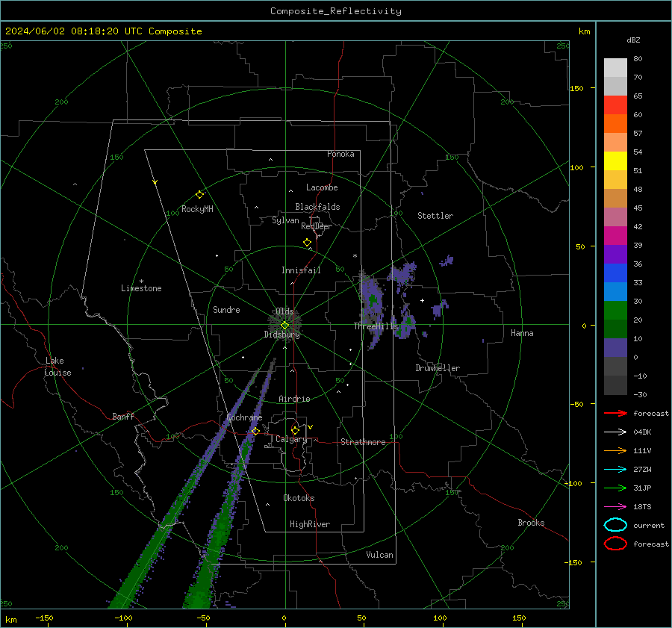Viewport: 672px width, 628px height.
Task: Click the Cochrane town label
Action: [x=244, y=417]
